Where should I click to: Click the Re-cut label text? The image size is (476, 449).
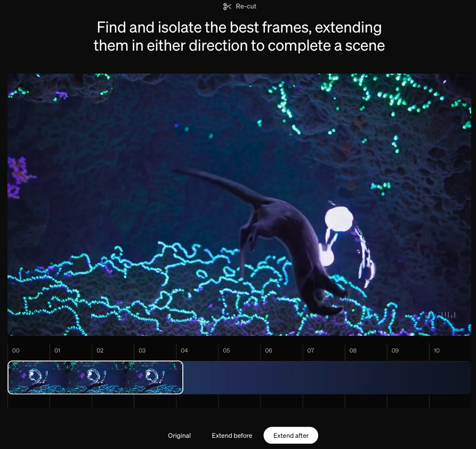pos(246,6)
